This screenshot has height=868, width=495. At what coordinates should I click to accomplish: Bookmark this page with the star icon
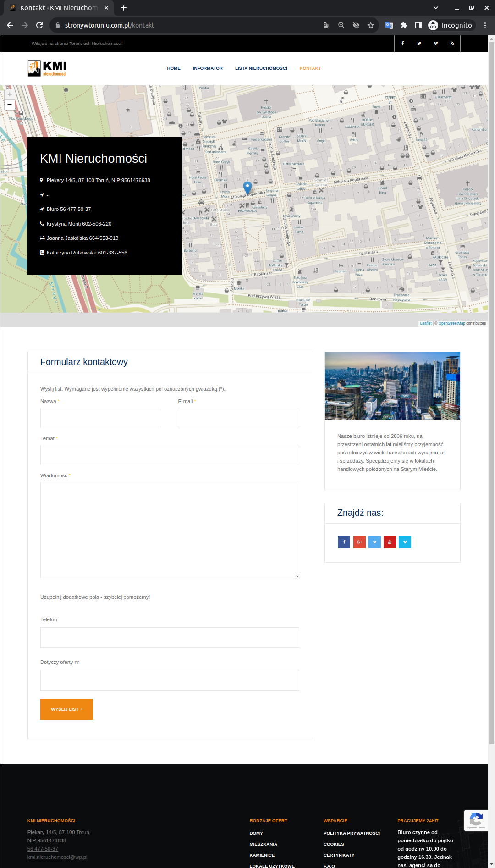(x=371, y=25)
